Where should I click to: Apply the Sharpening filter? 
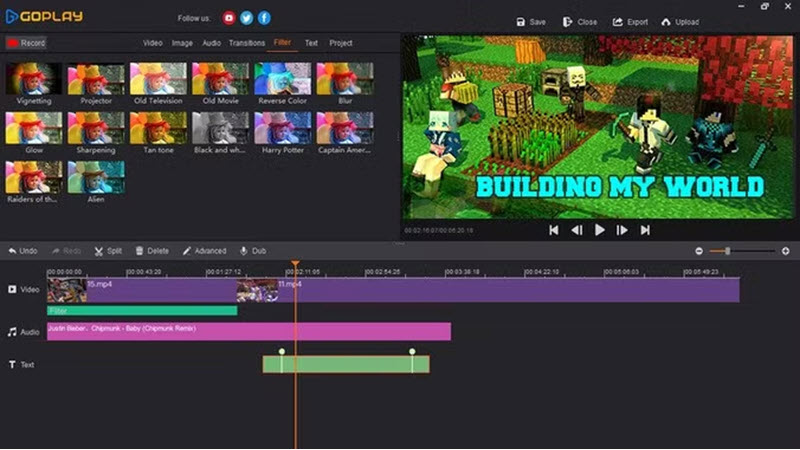click(96, 128)
